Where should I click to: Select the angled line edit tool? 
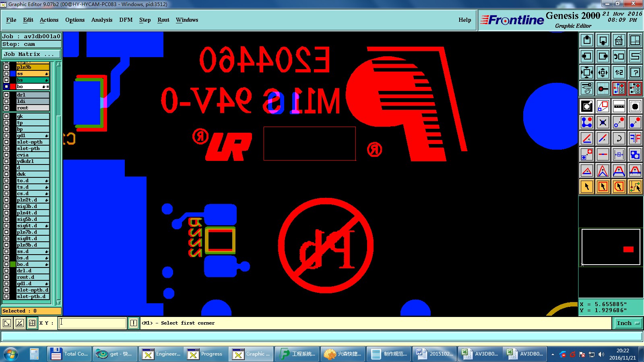coord(587,138)
